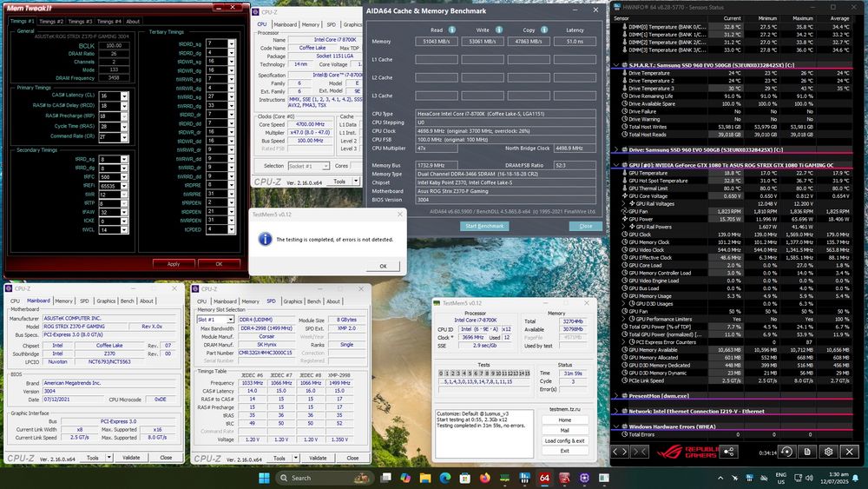Click Apply in Mem TweakIt

point(174,264)
